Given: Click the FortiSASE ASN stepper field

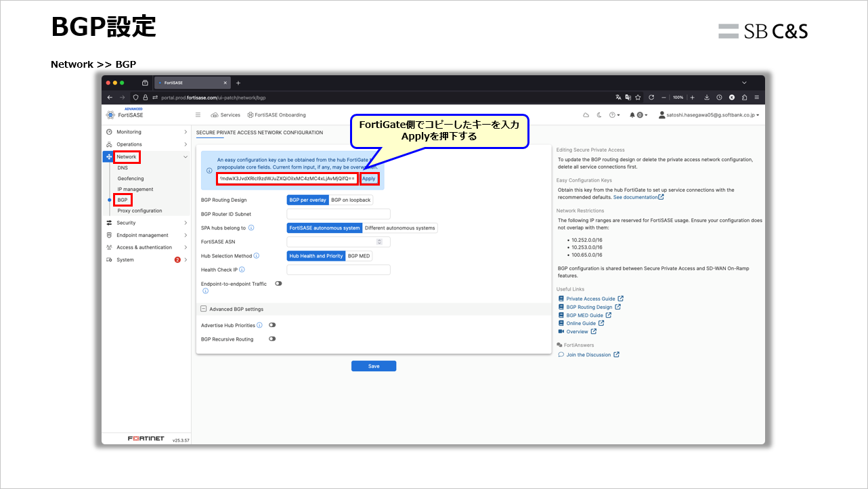Looking at the screenshot, I should pyautogui.click(x=339, y=242).
